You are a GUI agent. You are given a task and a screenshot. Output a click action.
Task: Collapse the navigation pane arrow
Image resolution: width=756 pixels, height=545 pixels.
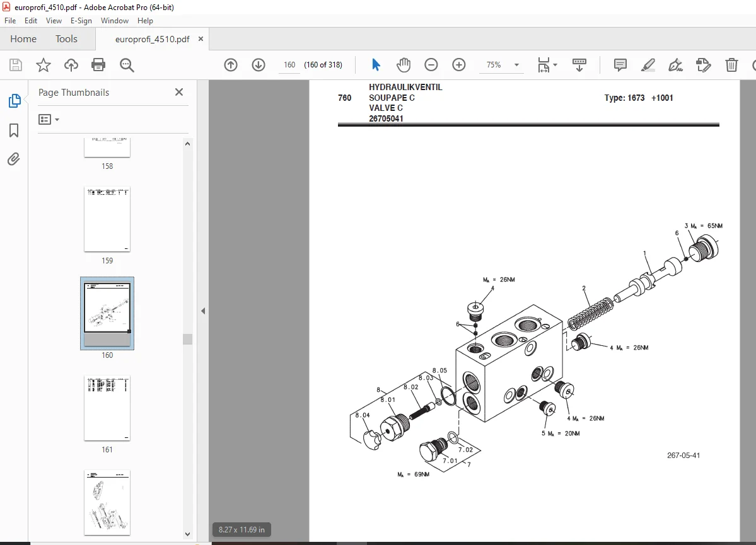[x=203, y=311]
